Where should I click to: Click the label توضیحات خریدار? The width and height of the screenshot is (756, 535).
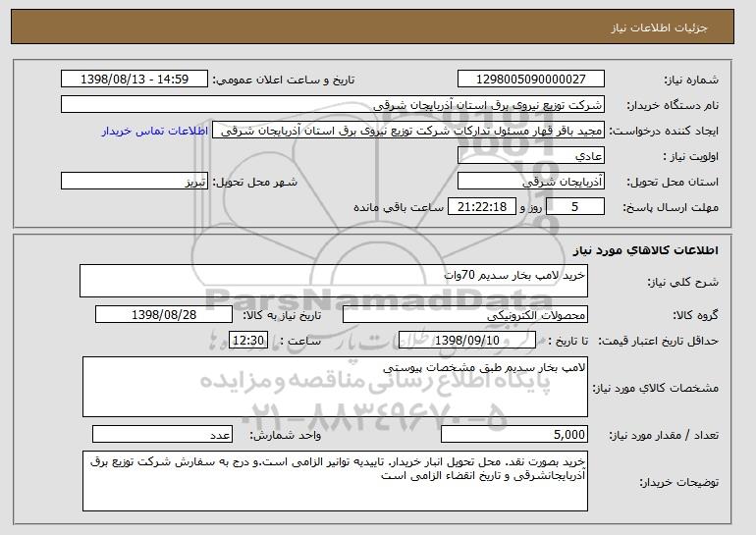(x=678, y=482)
